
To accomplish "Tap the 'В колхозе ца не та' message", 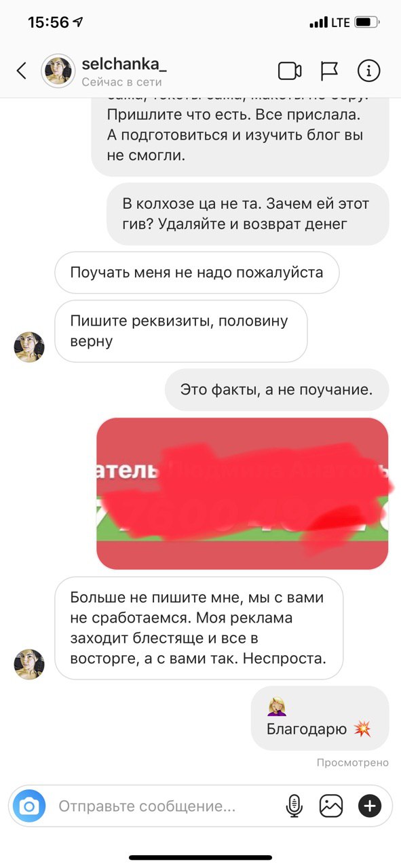I will click(248, 214).
